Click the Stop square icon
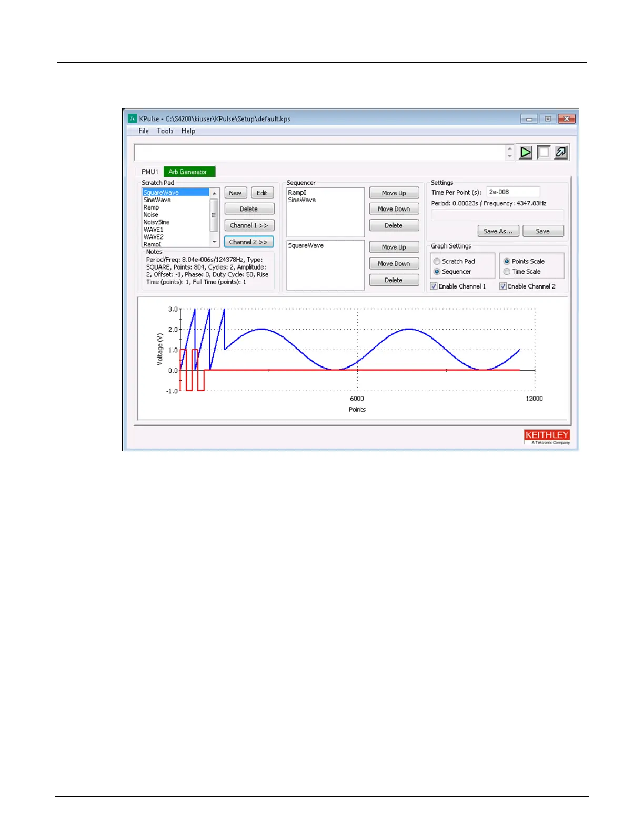Image resolution: width=644 pixels, height=834 pixels. click(x=544, y=153)
